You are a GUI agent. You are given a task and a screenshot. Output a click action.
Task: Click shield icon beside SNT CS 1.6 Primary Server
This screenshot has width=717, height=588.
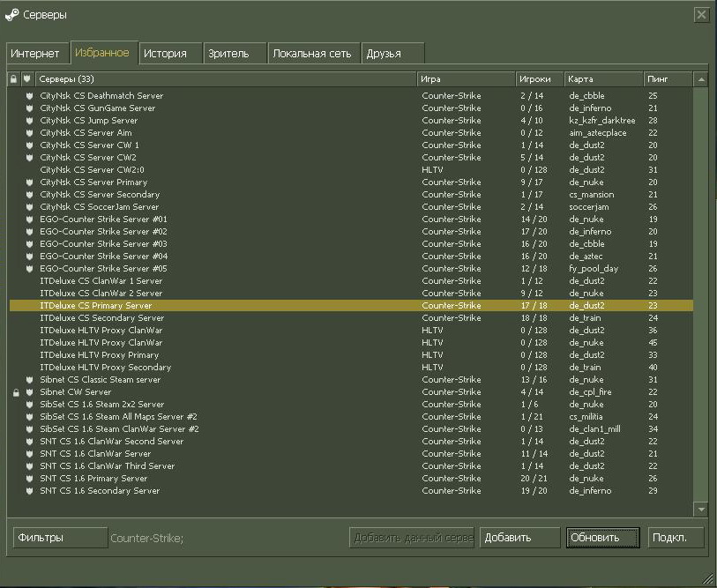point(30,479)
